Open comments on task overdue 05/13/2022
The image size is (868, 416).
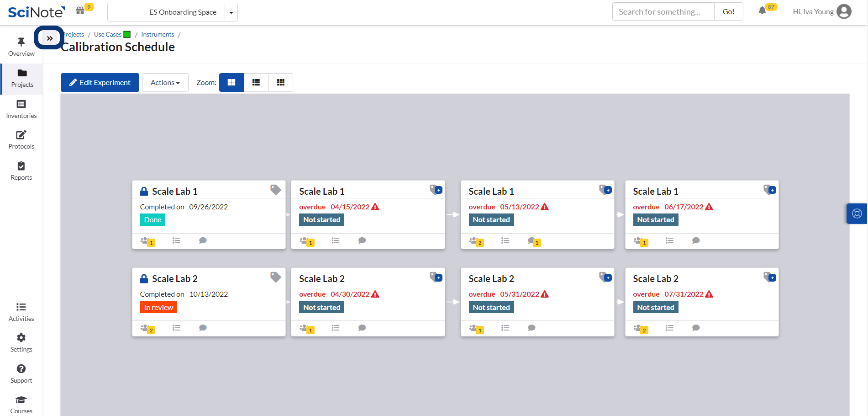531,240
